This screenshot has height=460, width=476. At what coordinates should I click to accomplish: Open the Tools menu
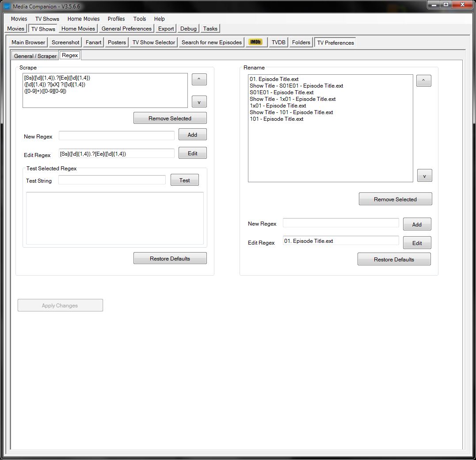pyautogui.click(x=140, y=19)
